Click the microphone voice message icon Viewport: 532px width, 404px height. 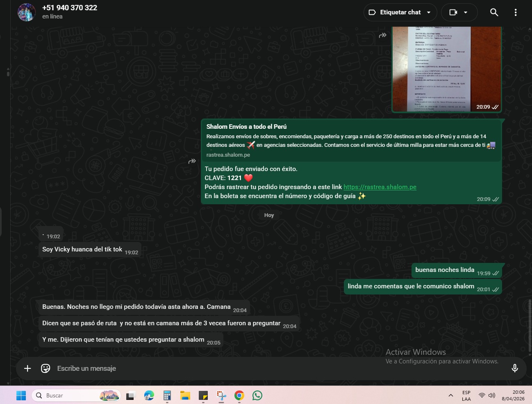(x=515, y=368)
